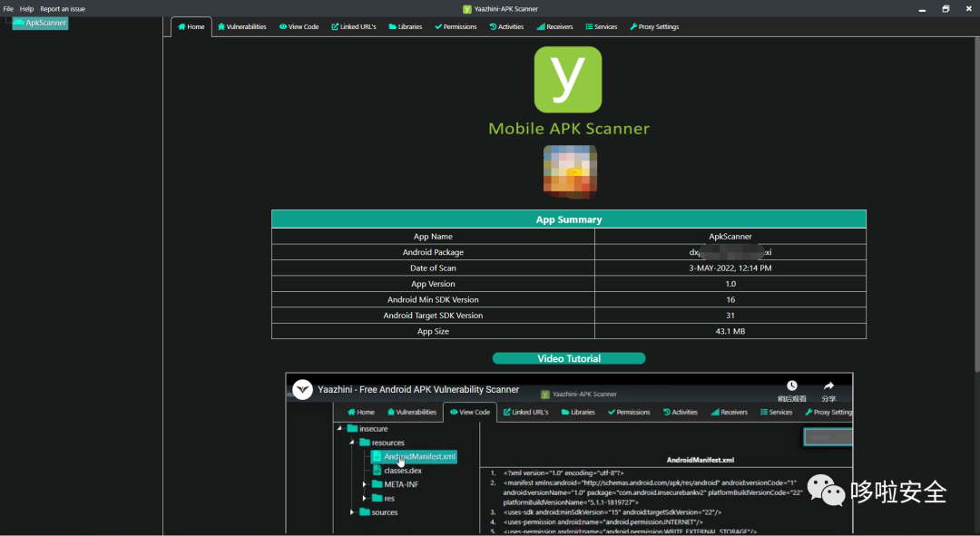Expand the res folder arrow in video
This screenshot has width=980, height=536.
(365, 499)
